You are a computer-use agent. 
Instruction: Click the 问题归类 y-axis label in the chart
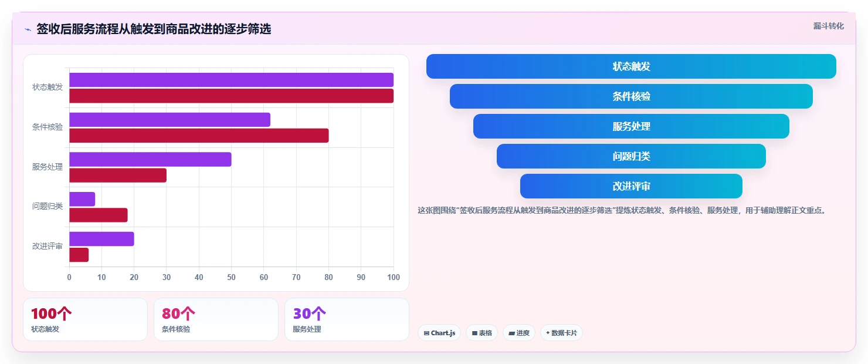tap(48, 207)
